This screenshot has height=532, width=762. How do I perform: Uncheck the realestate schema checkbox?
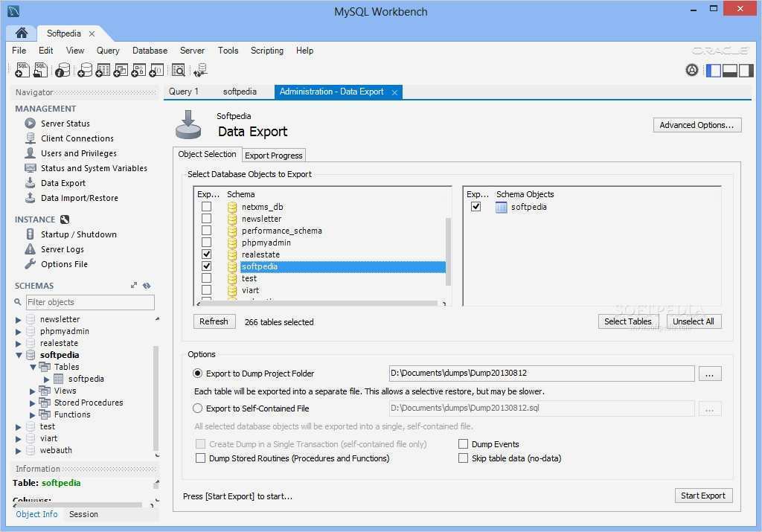pyautogui.click(x=207, y=254)
